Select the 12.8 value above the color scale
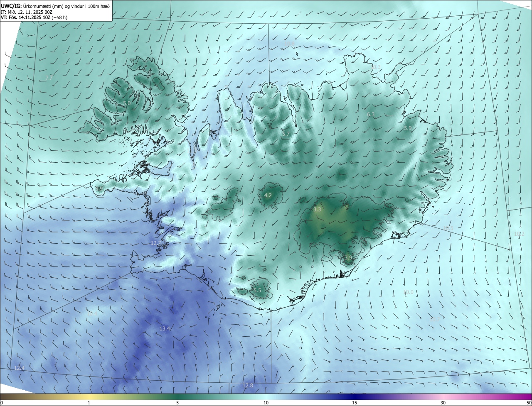 tap(248, 386)
